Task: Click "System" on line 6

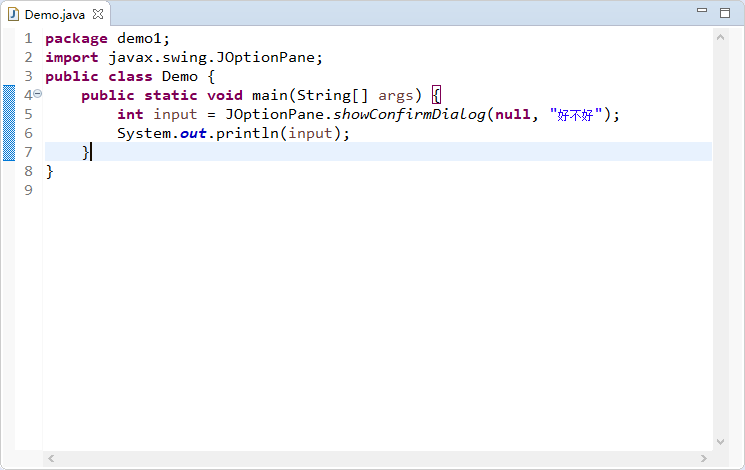Action: coord(144,134)
